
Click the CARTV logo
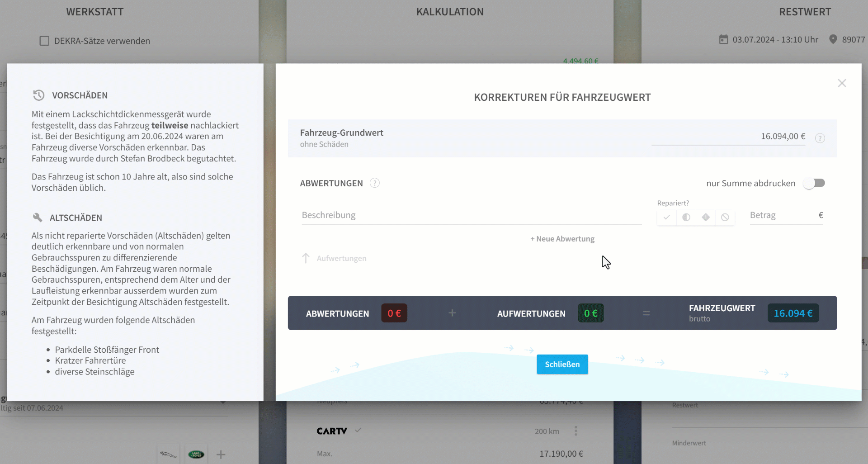click(332, 431)
